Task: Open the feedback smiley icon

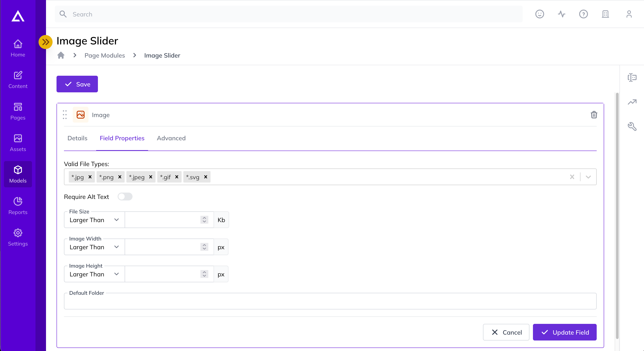Action: click(x=540, y=14)
